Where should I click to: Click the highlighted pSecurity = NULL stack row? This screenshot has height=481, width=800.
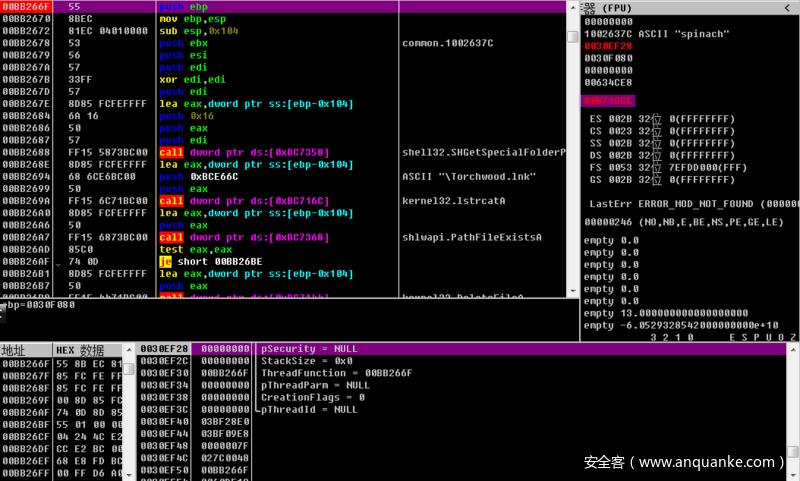[308, 349]
